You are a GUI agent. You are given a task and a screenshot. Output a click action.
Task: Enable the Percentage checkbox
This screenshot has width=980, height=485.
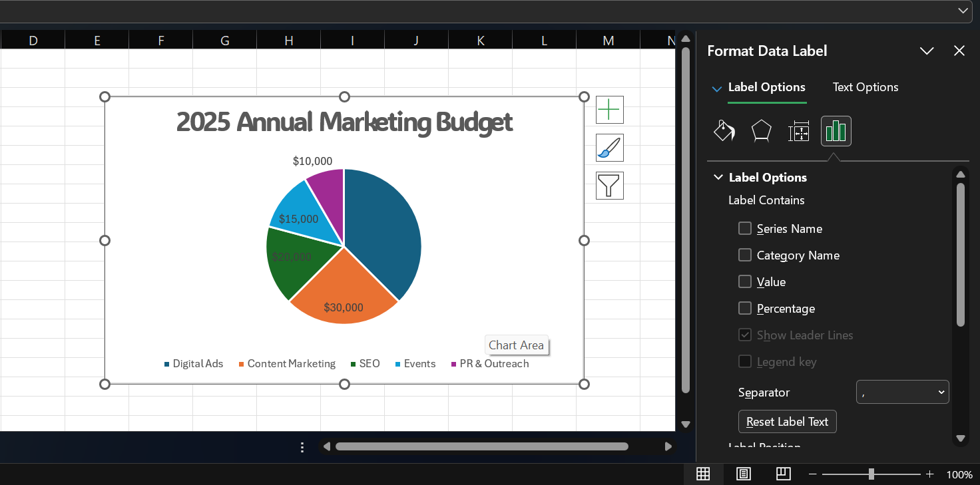click(x=745, y=308)
